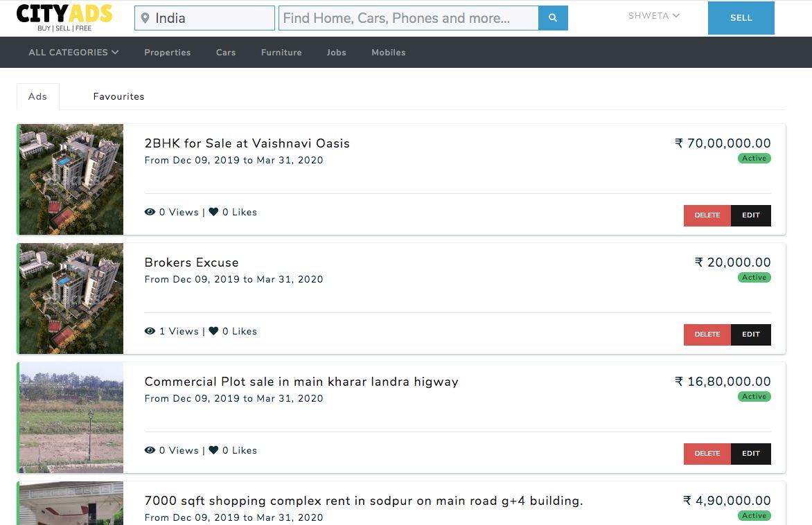Image resolution: width=812 pixels, height=525 pixels.
Task: Click the eye icon on the Commercial Plot ad
Action: pos(150,450)
